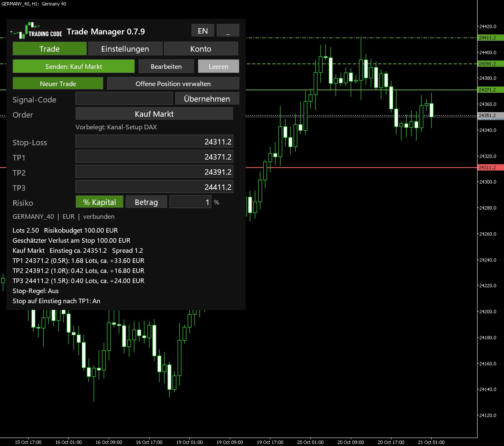Select Betrag risk mode
The image size is (504, 446).
click(146, 202)
